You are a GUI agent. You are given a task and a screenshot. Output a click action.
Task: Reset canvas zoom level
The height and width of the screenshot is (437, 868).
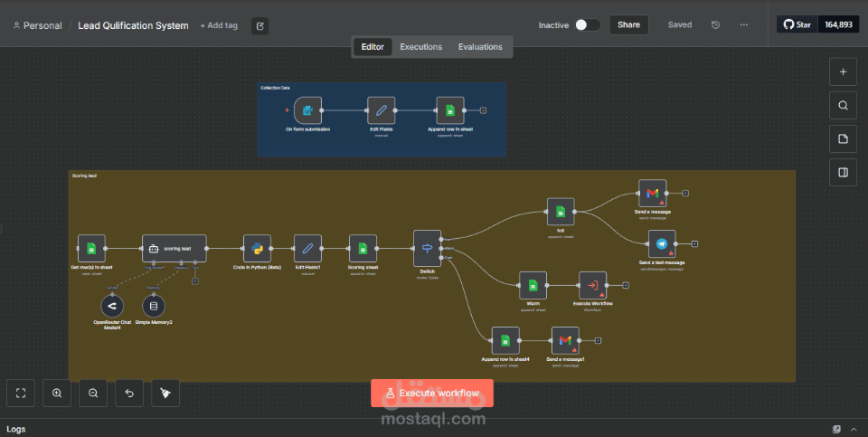pos(129,394)
